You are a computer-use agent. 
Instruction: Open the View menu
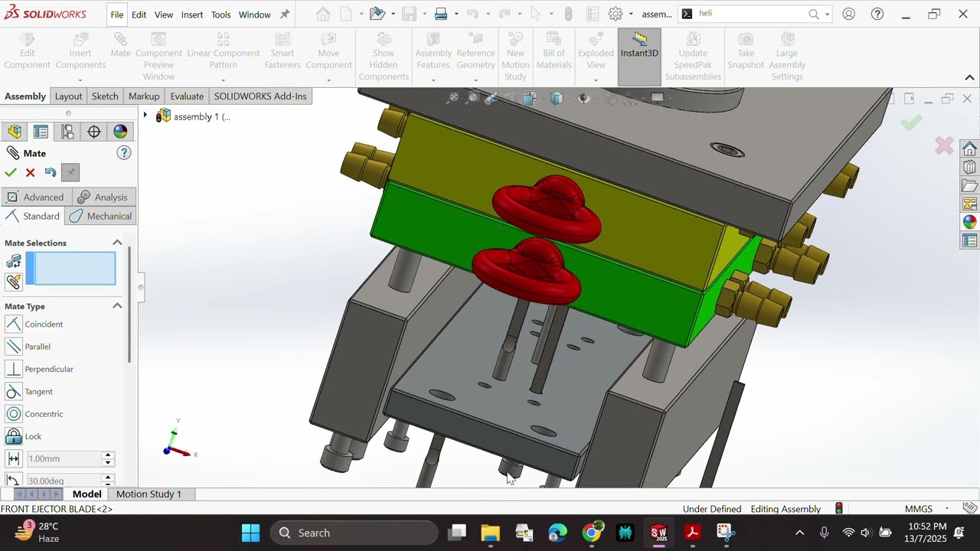point(164,15)
